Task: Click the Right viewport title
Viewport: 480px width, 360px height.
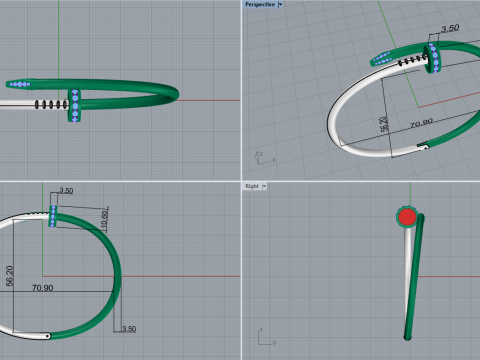Action: (x=252, y=186)
